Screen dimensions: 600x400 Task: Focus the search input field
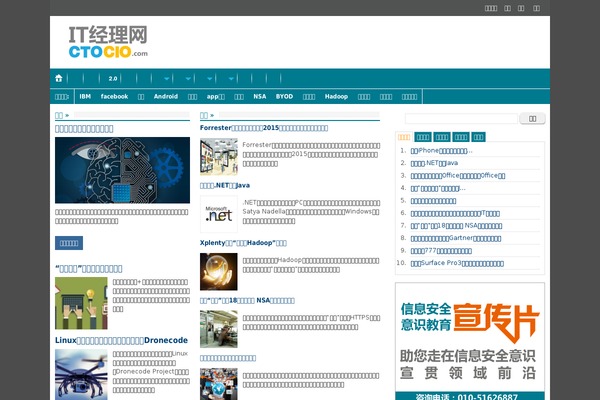pos(461,119)
